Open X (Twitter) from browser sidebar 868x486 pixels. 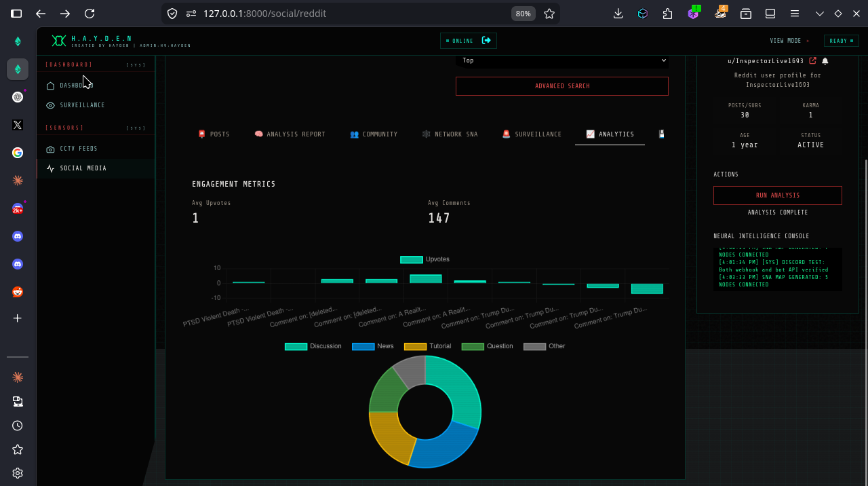pos(18,125)
